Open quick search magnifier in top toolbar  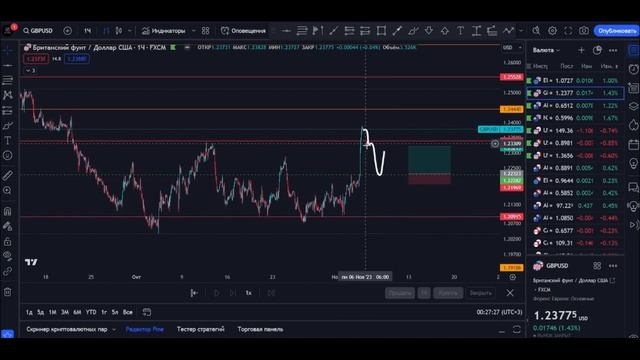[536, 31]
